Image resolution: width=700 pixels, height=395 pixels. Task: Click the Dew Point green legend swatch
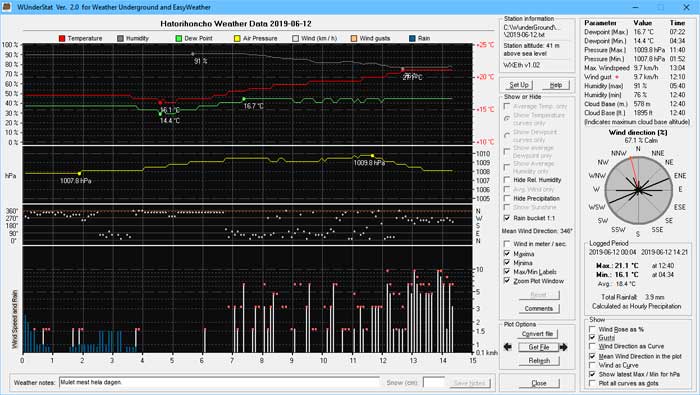179,38
